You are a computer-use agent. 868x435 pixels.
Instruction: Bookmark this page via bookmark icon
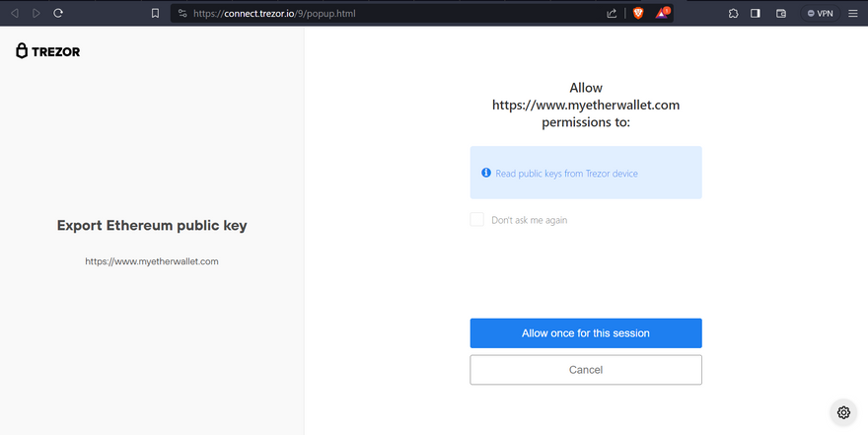155,13
